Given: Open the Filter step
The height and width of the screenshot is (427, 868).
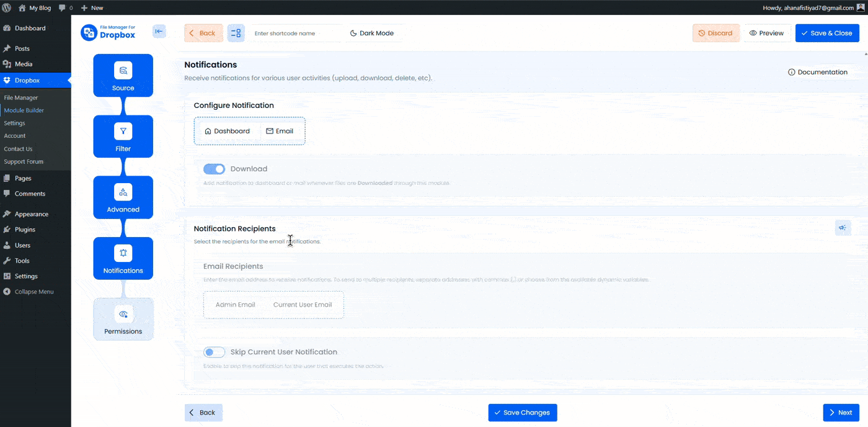Looking at the screenshot, I should [x=123, y=136].
